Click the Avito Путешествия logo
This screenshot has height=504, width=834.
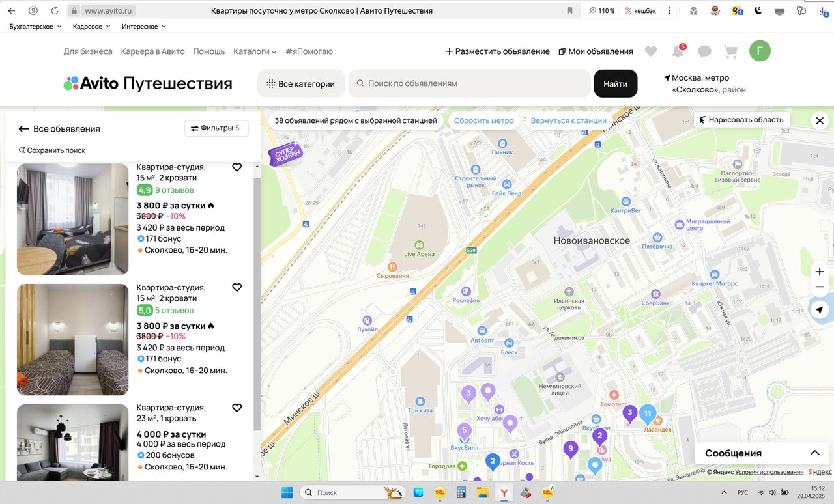pyautogui.click(x=147, y=83)
